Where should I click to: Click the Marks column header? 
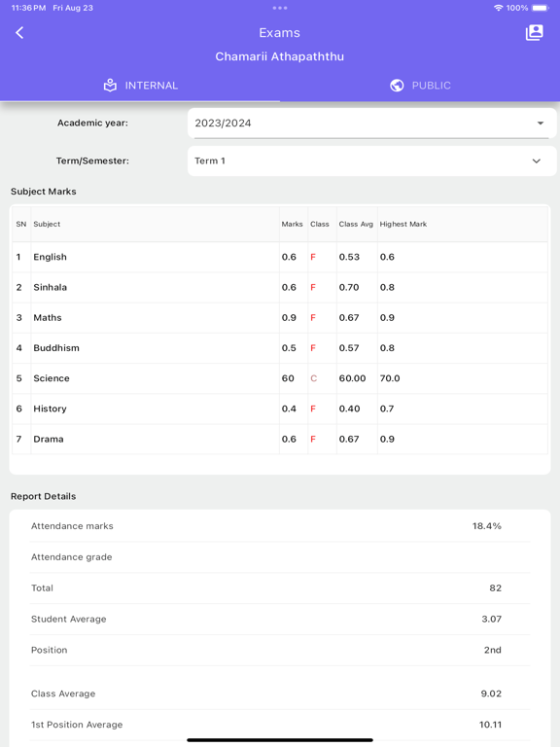pos(292,224)
